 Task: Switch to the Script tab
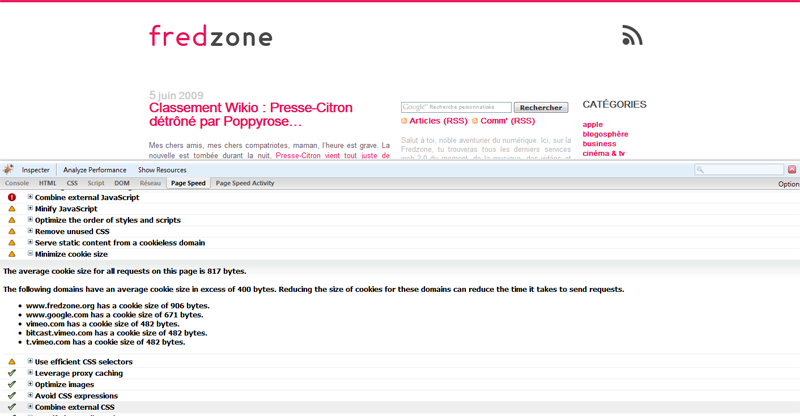click(x=95, y=183)
